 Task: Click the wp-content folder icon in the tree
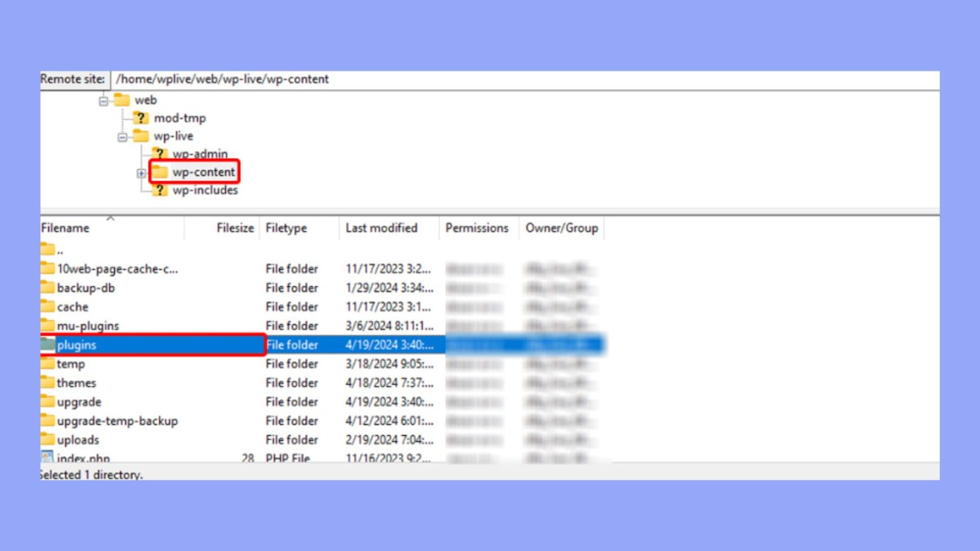point(159,172)
